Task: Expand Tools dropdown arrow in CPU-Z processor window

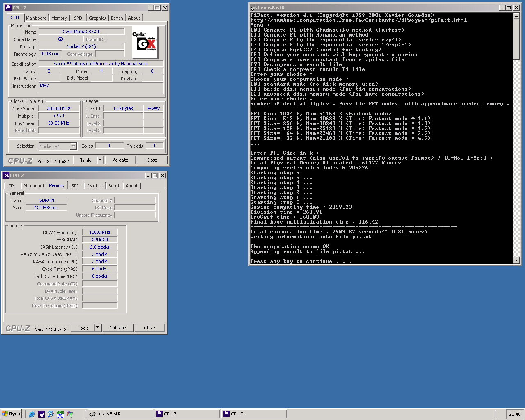Action: 100,160
